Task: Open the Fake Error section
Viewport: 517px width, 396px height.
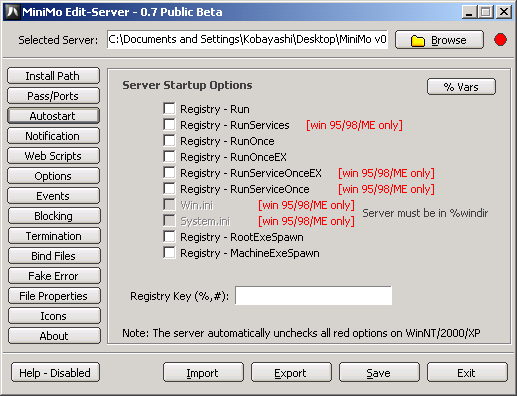Action: click(54, 276)
